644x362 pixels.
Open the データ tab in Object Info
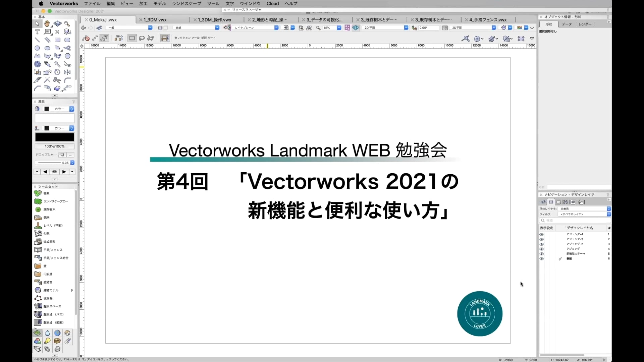coord(567,24)
